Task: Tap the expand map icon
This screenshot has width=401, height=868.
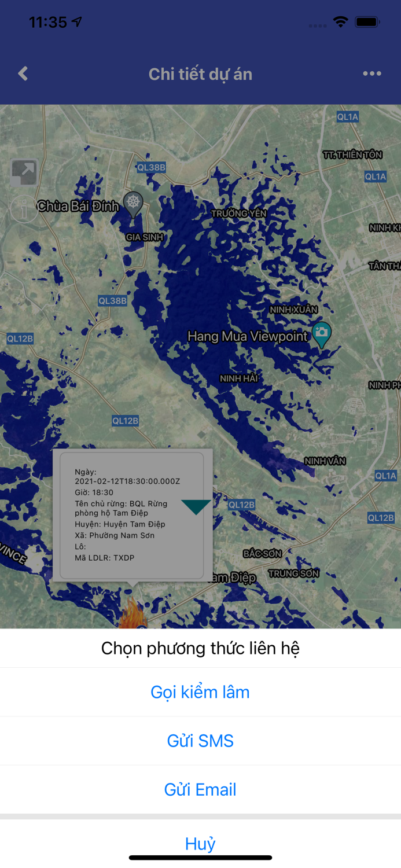Action: click(x=24, y=172)
